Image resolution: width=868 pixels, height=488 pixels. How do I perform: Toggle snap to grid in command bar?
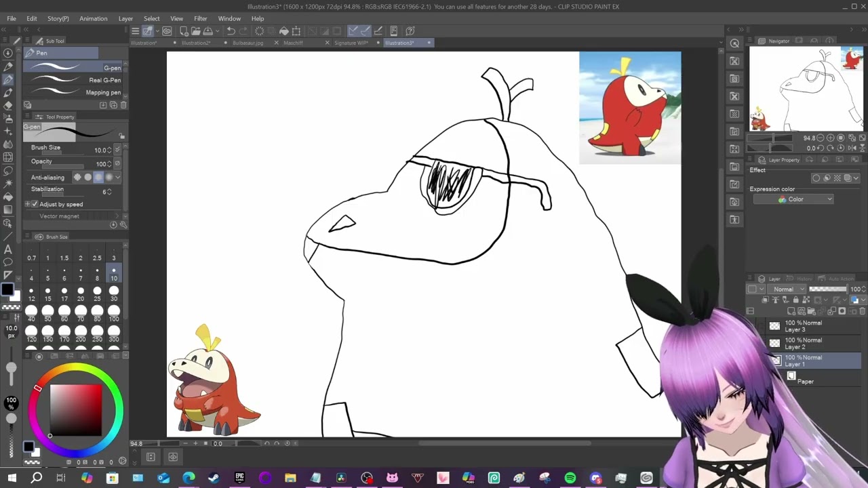click(378, 30)
